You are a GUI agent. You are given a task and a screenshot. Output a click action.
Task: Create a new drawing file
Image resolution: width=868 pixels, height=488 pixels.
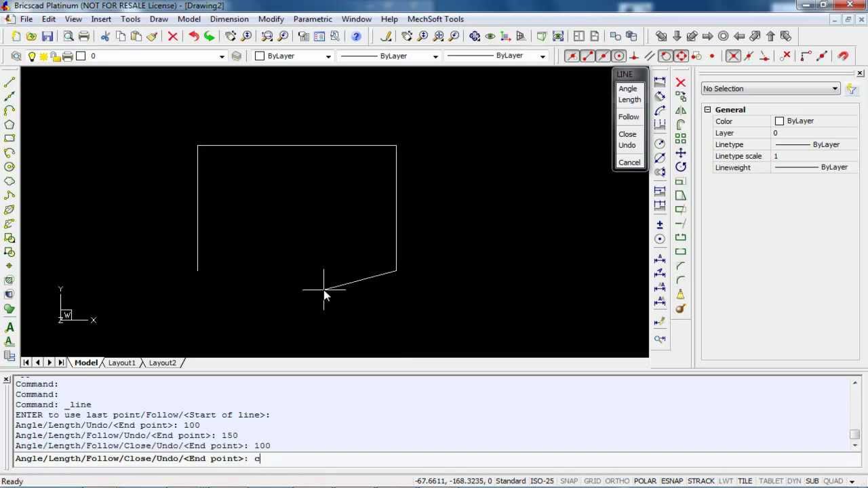click(16, 36)
